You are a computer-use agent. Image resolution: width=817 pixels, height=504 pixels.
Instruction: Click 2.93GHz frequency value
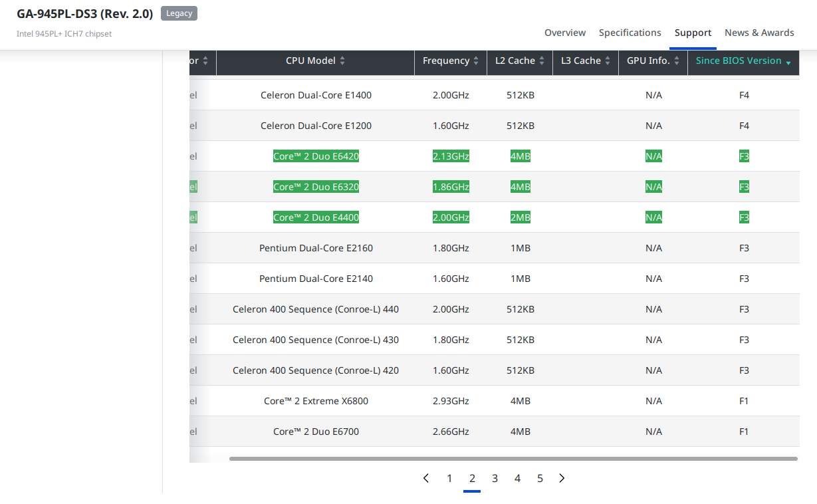tap(451, 401)
